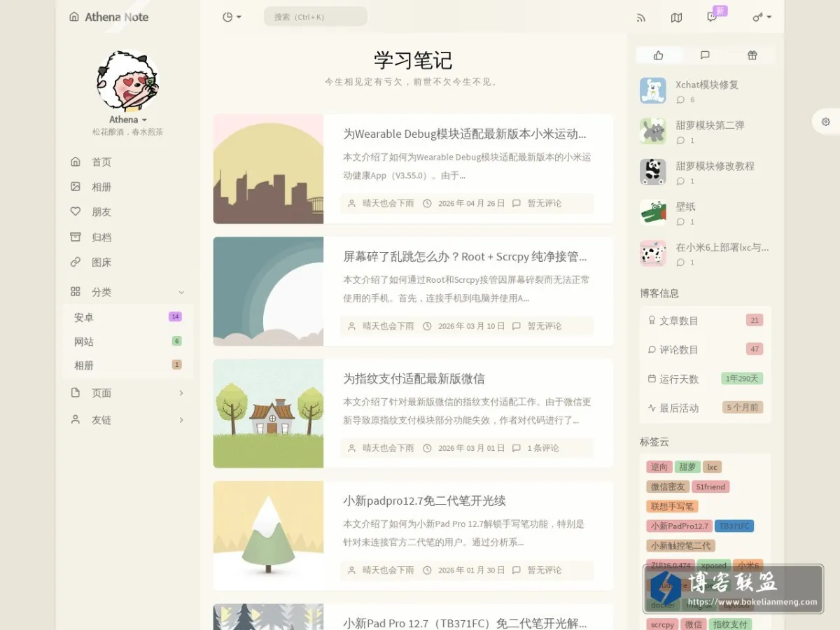840x630 pixels.
Task: Open popular post 甜萝模块修改教程
Action: pyautogui.click(x=715, y=166)
